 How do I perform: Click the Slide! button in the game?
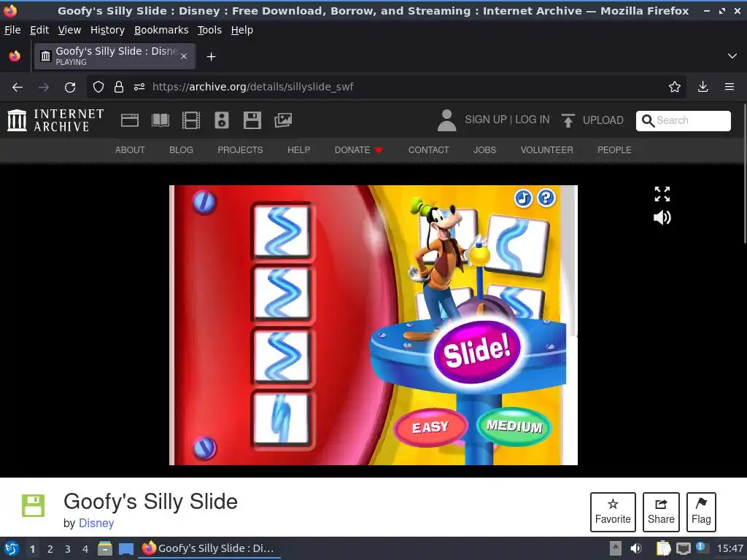pyautogui.click(x=476, y=352)
